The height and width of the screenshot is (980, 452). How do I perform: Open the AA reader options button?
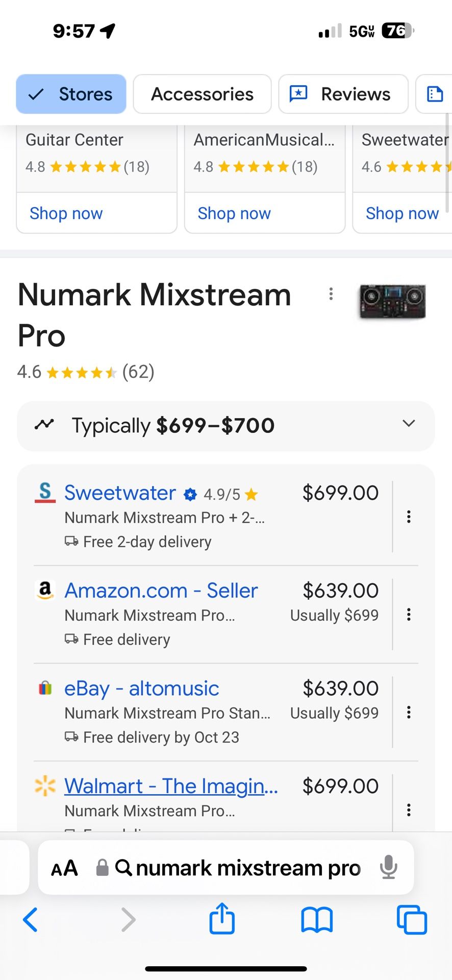[64, 868]
